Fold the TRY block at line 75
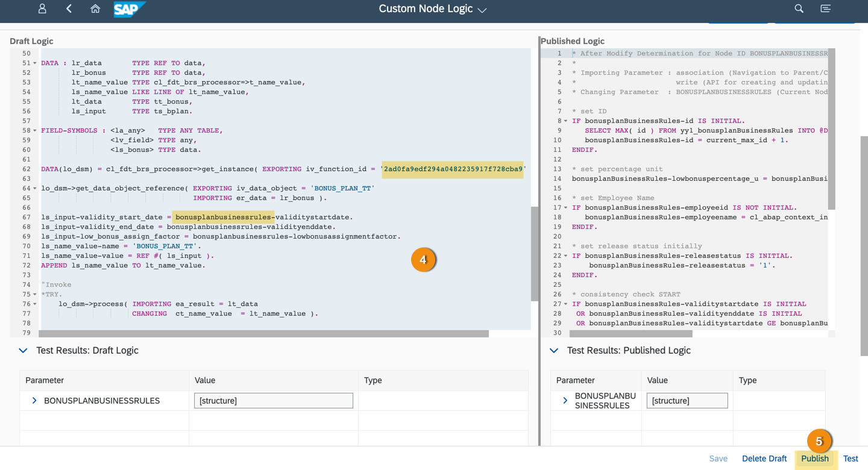Screen dimensions: 868x470 pyautogui.click(x=35, y=295)
